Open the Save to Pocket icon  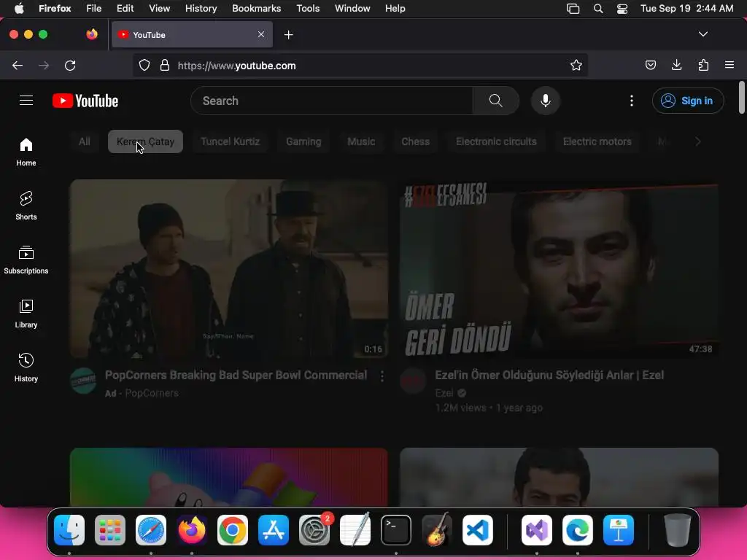650,65
